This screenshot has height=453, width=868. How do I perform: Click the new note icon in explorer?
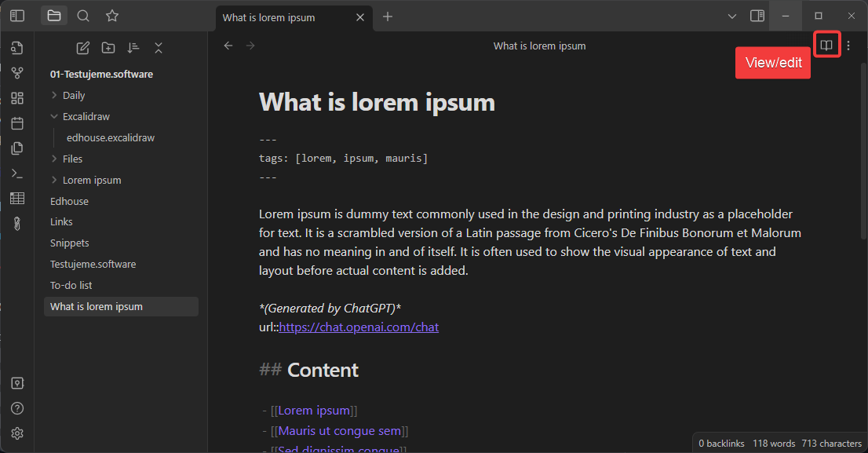[82, 48]
